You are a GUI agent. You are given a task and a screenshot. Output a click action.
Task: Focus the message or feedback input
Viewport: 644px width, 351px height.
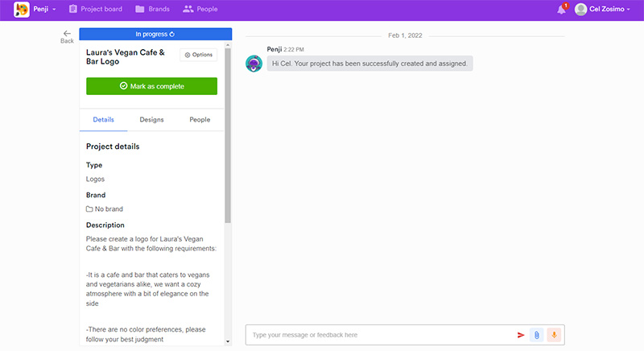[x=380, y=335]
